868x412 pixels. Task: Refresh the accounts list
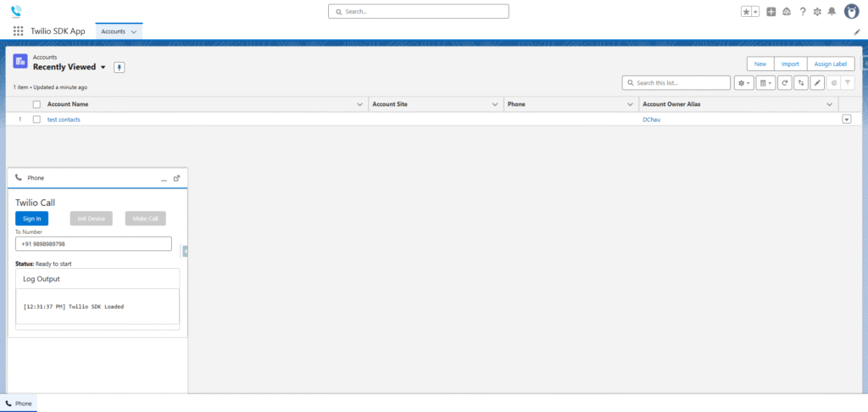[784, 83]
